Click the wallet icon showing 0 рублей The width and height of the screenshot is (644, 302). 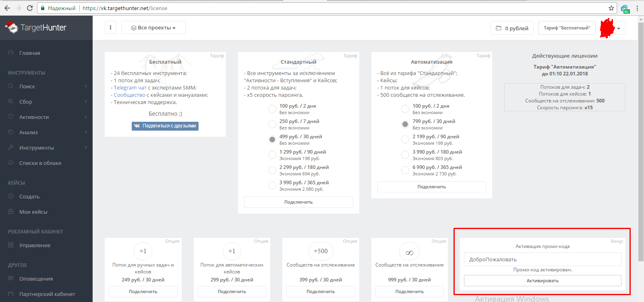499,28
